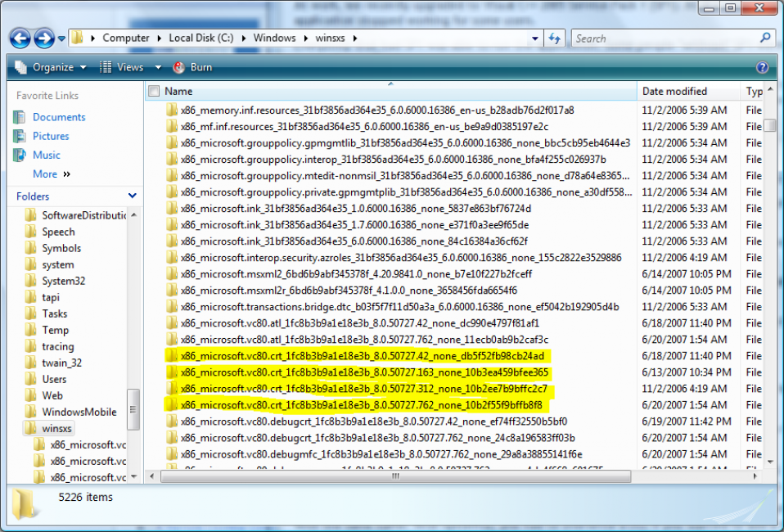Sort by the Type column header
Screen dimensions: 784x532
(x=754, y=91)
